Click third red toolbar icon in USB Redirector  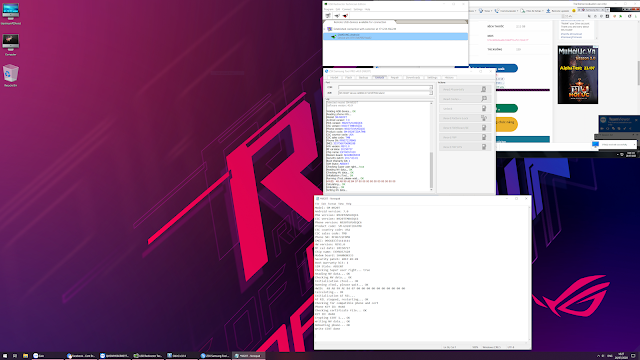(345, 16)
